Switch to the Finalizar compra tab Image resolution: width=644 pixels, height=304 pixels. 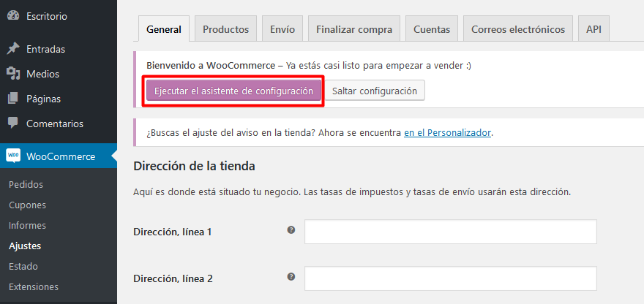(x=354, y=28)
